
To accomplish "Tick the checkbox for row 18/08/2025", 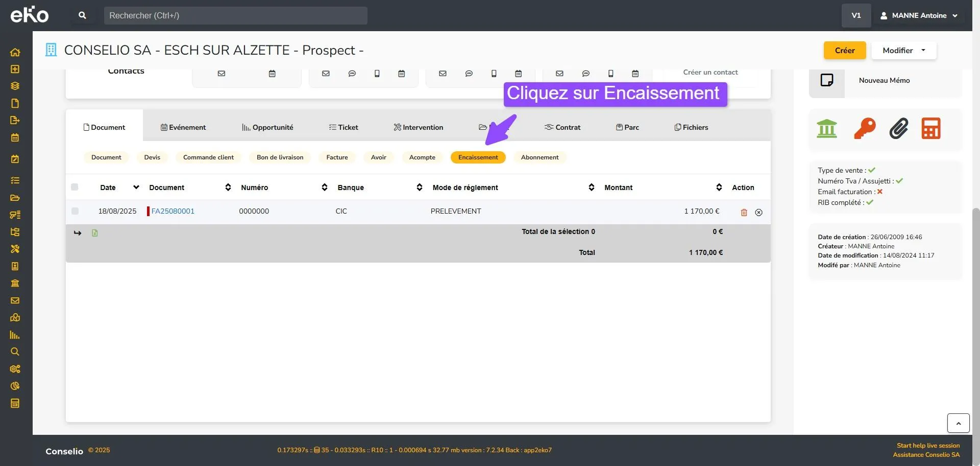I will coord(75,211).
